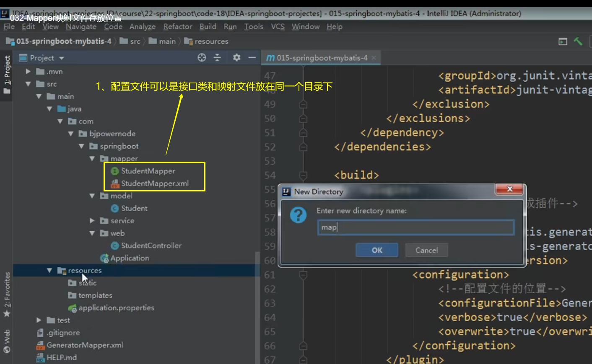
Task: Select the com package
Action: tap(81, 121)
